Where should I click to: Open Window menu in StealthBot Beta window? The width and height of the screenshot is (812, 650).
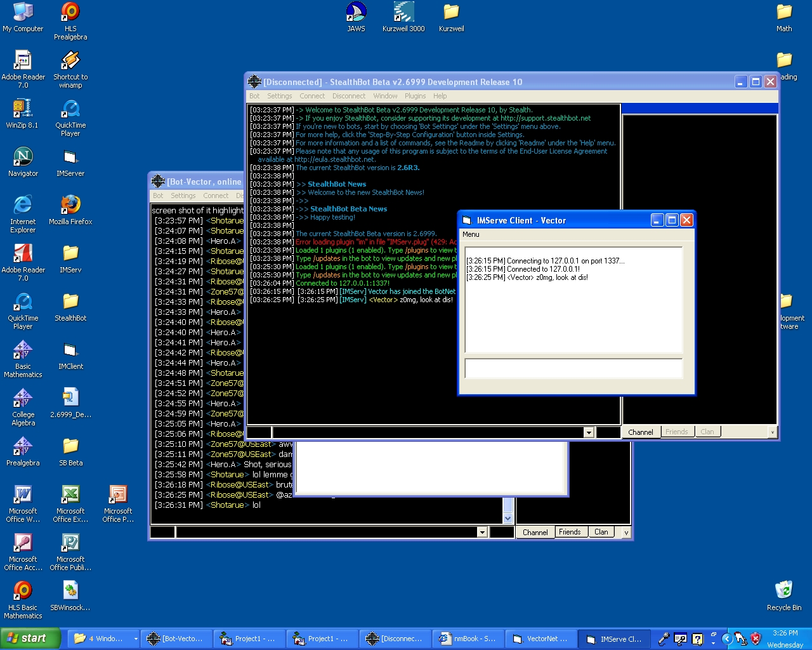click(x=385, y=96)
